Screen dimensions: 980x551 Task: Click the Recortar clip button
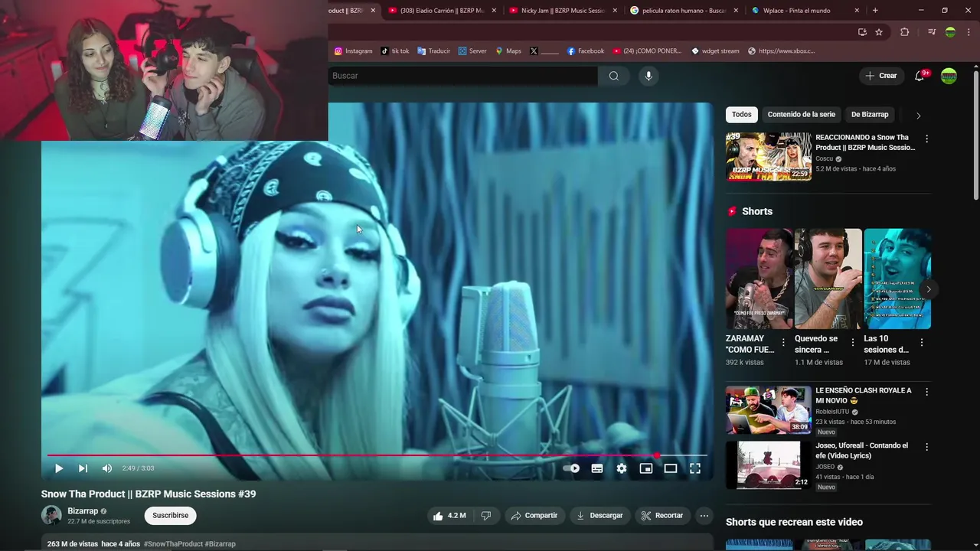pyautogui.click(x=662, y=516)
